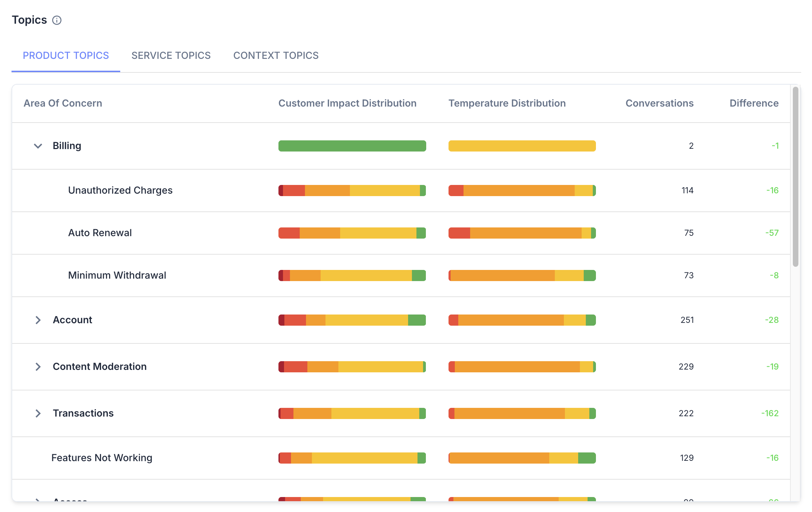Click Billing's yellow temperature bar
Screen dimensions: 812x512
click(x=522, y=146)
